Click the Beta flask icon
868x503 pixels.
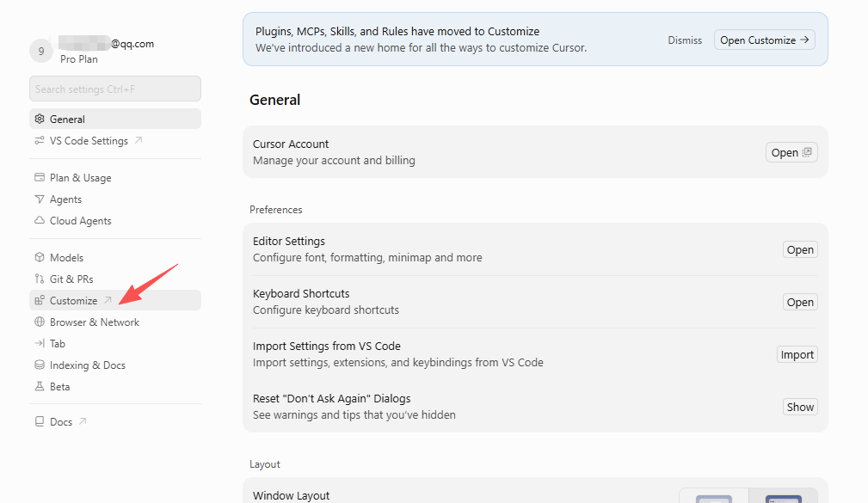(40, 386)
